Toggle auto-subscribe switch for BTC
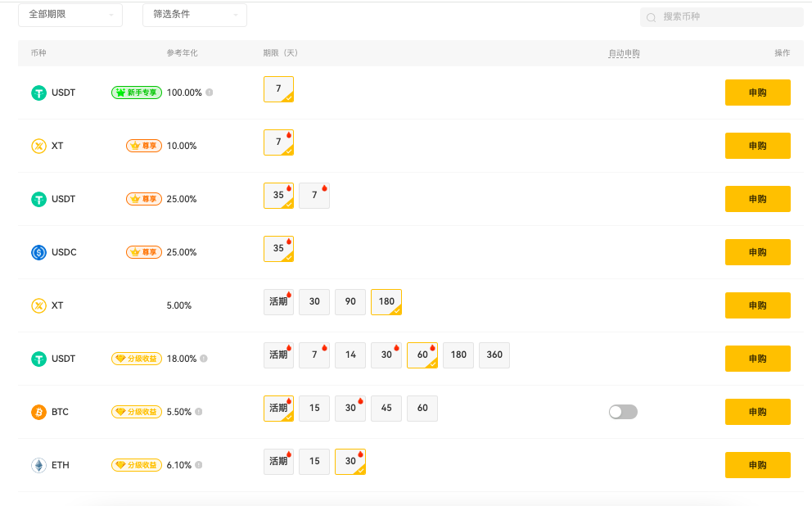Viewport: 812px width, 506px height. 623,412
